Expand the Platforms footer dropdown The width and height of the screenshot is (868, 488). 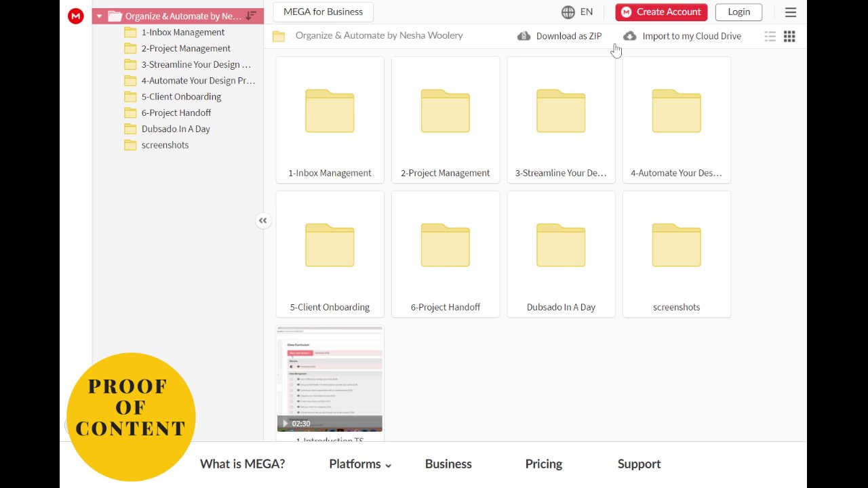click(360, 464)
